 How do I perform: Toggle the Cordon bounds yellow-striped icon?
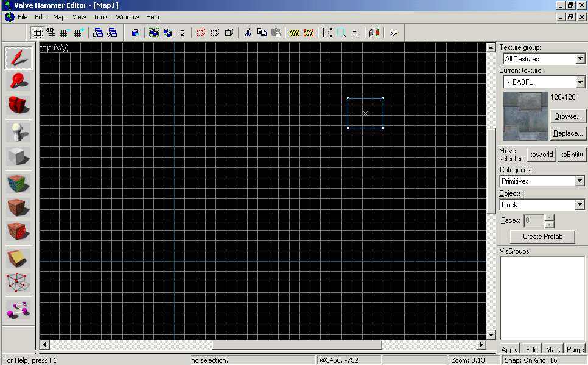(295, 33)
